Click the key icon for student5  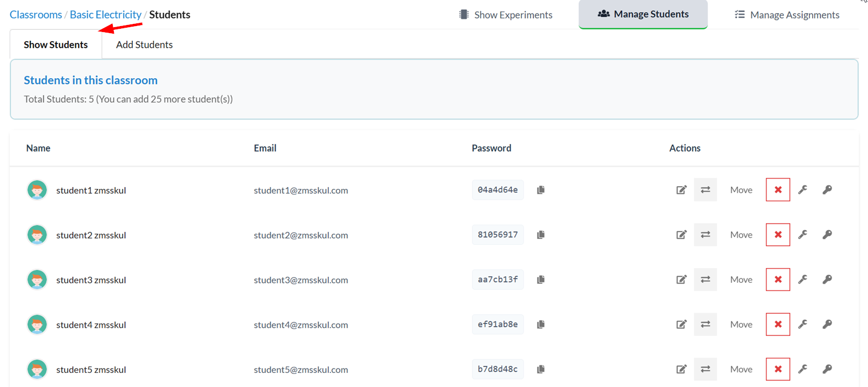tap(827, 369)
